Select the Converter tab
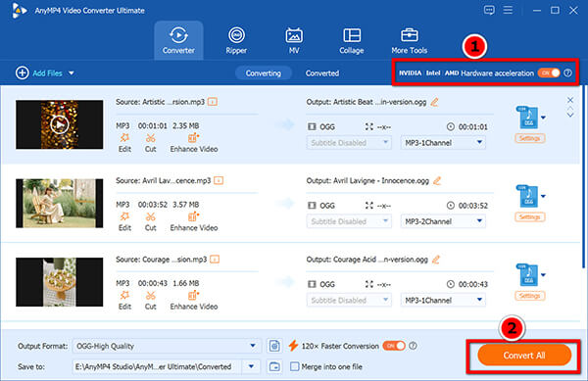Image resolution: width=588 pixels, height=381 pixels. 178,40
